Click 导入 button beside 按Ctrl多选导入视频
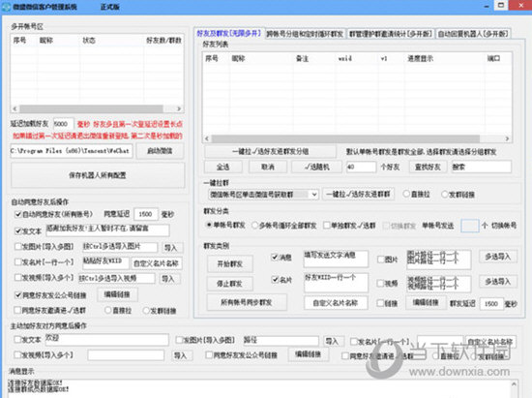The height and width of the screenshot is (398, 532). [168, 279]
